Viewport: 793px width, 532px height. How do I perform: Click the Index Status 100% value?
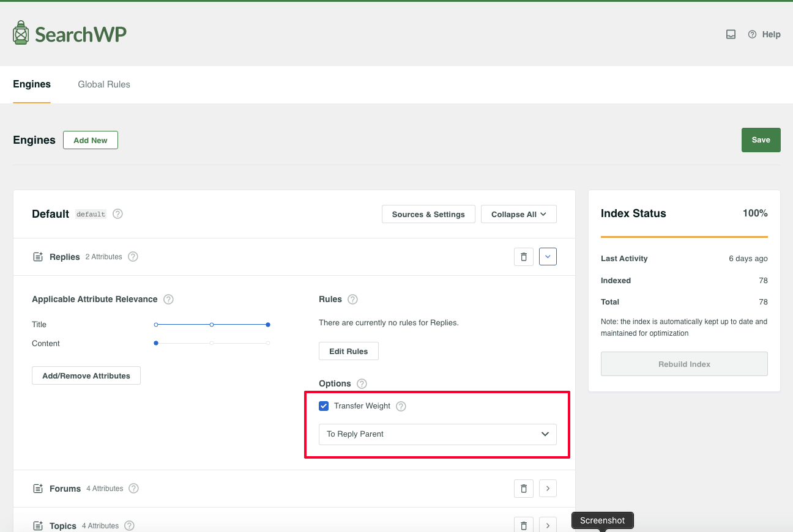755,213
